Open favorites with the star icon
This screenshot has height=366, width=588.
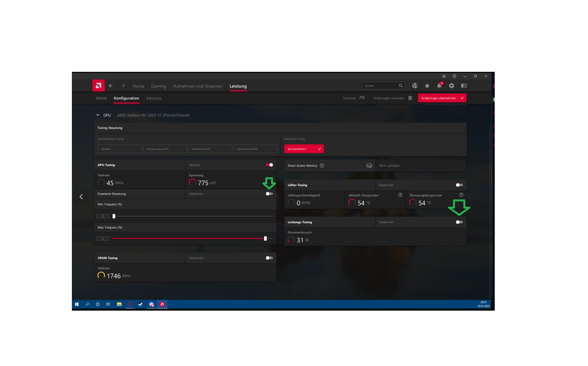point(427,86)
